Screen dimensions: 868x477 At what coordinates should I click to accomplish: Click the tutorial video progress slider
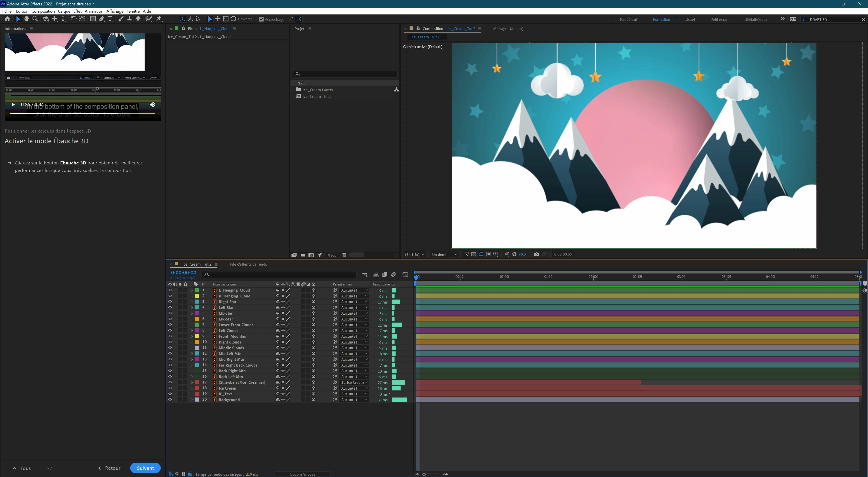pyautogui.click(x=83, y=113)
